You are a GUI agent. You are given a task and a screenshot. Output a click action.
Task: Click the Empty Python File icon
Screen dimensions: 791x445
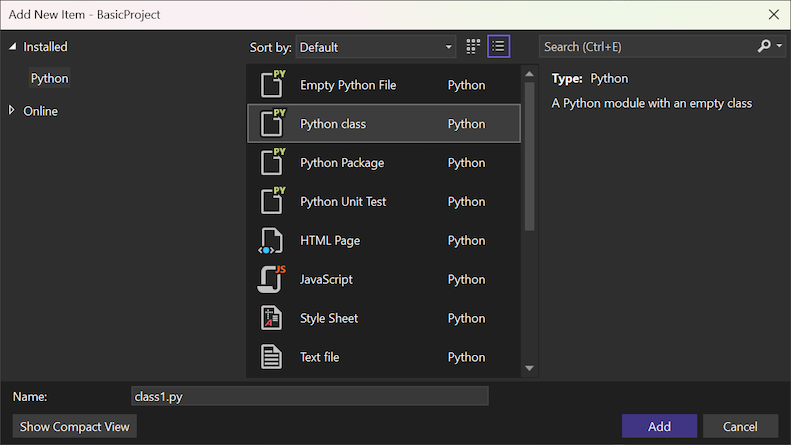click(272, 85)
